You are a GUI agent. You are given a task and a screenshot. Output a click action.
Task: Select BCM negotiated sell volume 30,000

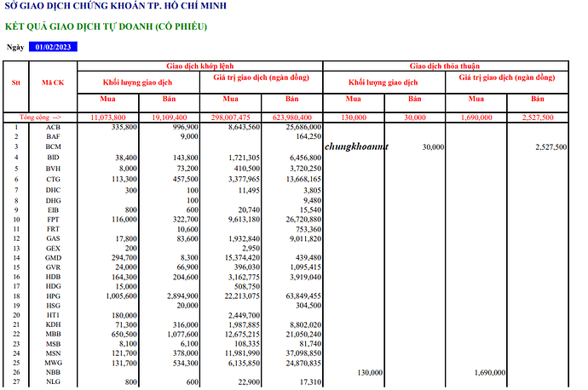click(x=433, y=147)
